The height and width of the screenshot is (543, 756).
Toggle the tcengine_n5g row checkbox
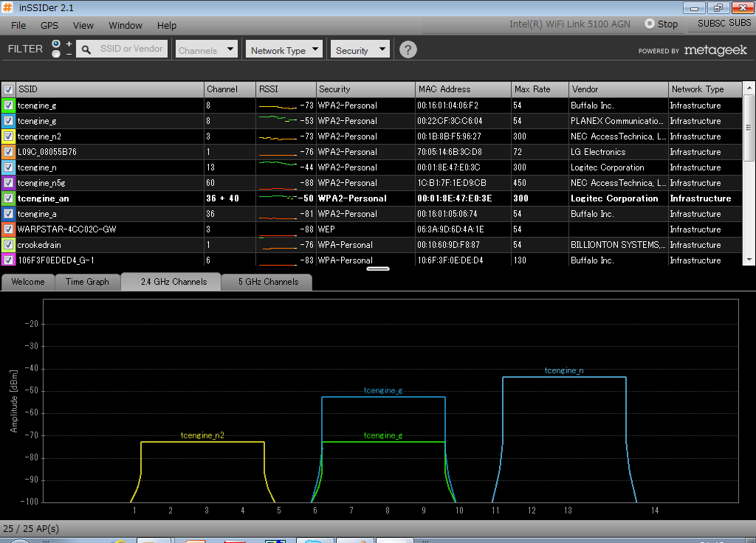click(x=8, y=183)
